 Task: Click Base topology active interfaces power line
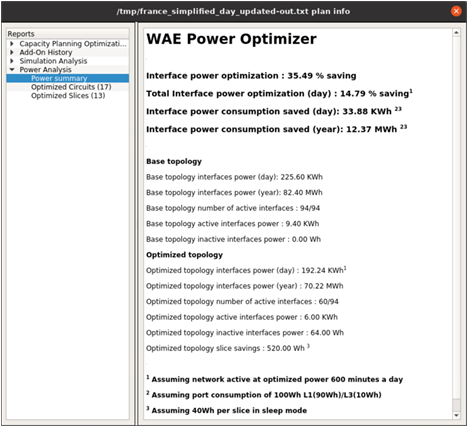pos(233,224)
